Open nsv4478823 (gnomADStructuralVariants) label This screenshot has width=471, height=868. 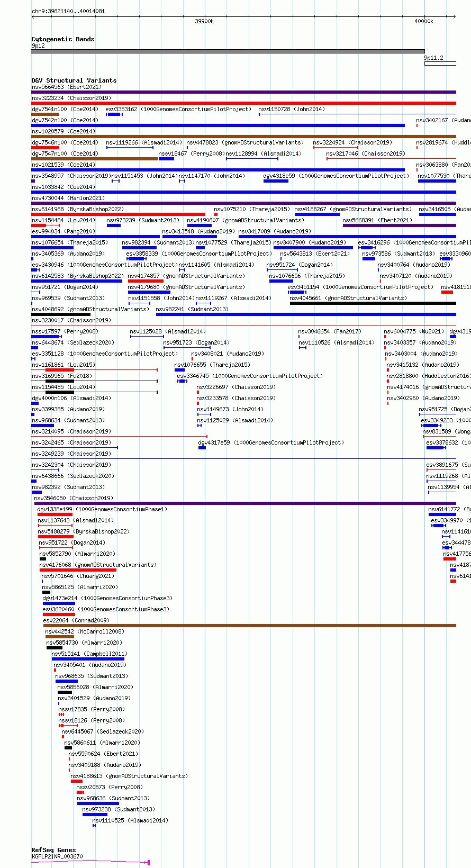coord(245,142)
